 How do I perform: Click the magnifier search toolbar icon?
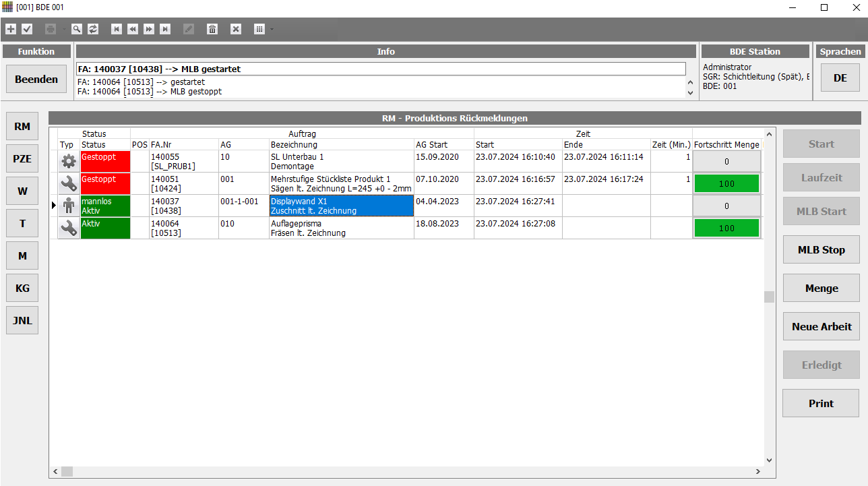[77, 29]
